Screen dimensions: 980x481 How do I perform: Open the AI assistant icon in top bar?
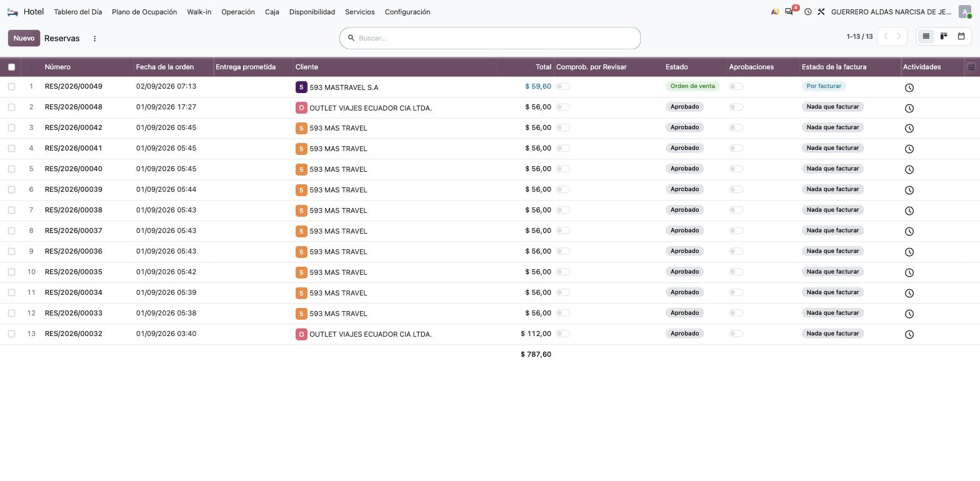[775, 12]
